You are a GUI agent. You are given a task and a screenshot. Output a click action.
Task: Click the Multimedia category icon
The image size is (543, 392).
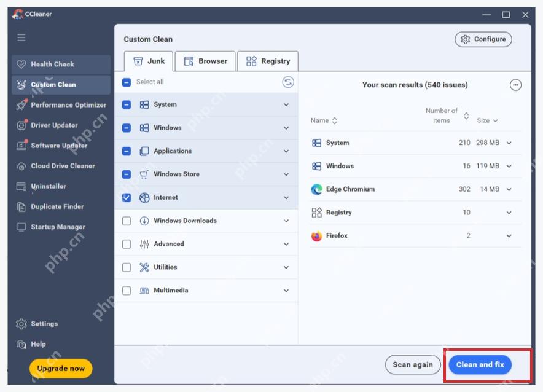(x=144, y=291)
